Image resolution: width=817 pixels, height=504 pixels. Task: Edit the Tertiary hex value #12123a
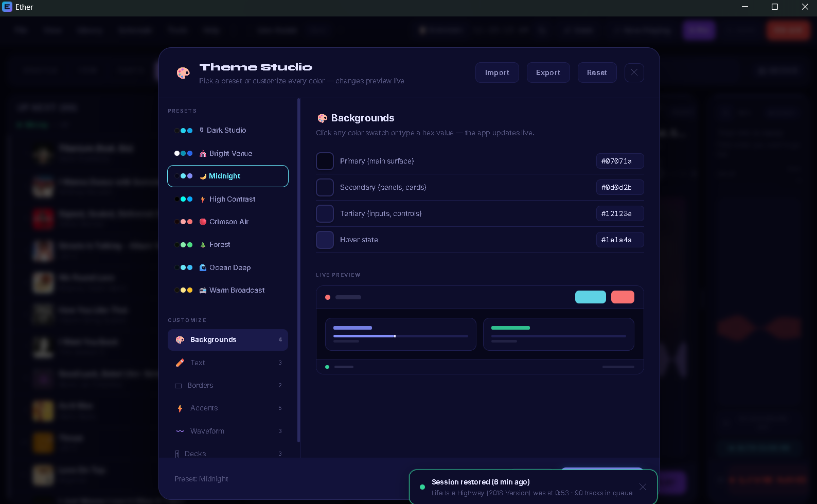620,213
